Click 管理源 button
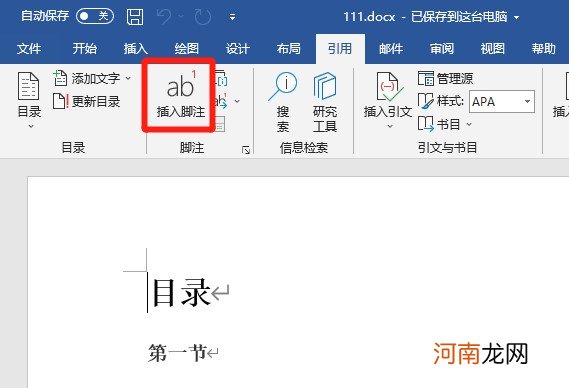 [x=445, y=78]
